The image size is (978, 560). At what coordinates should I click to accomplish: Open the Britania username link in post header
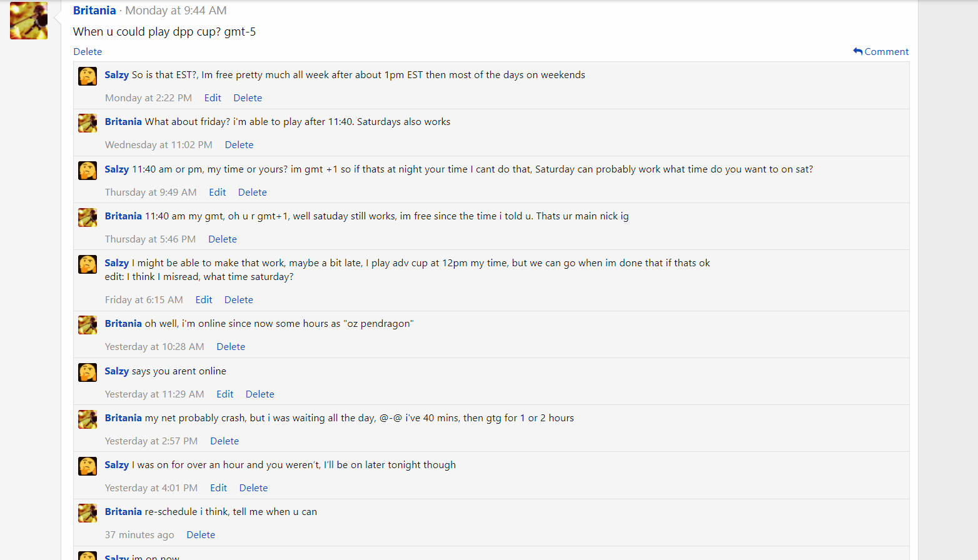click(94, 11)
